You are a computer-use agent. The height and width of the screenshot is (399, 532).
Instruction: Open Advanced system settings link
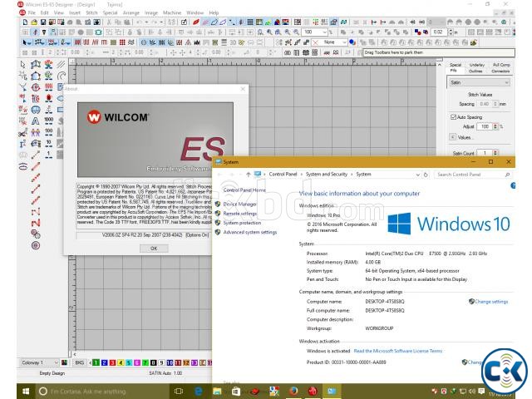point(249,233)
